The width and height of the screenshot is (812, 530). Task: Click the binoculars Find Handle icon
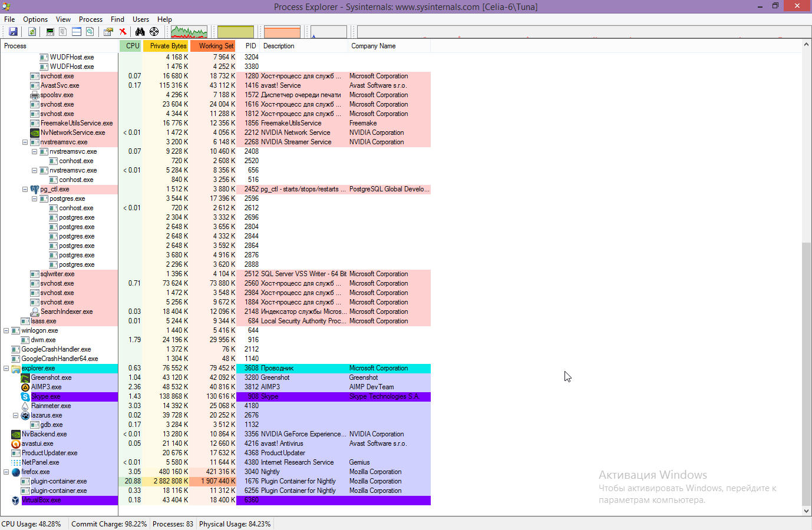click(x=140, y=32)
